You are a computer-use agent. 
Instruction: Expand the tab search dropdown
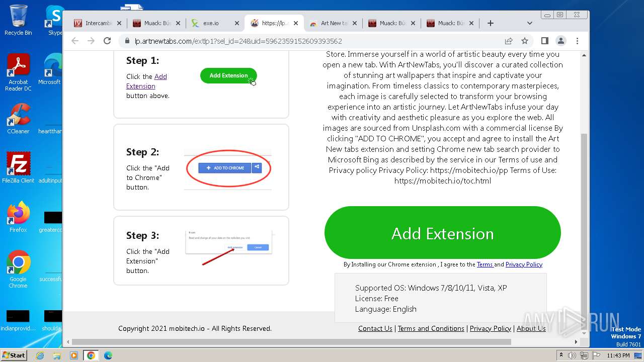tap(529, 23)
